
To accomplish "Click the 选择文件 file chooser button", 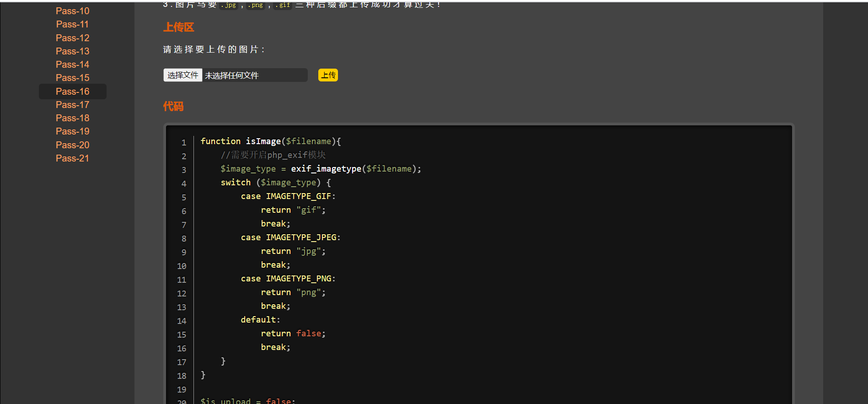I will [182, 75].
